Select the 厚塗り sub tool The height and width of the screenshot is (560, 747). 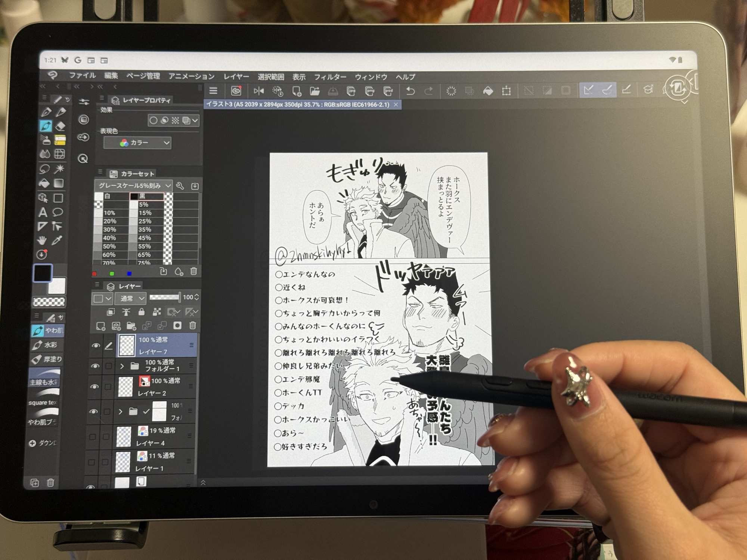(47, 359)
